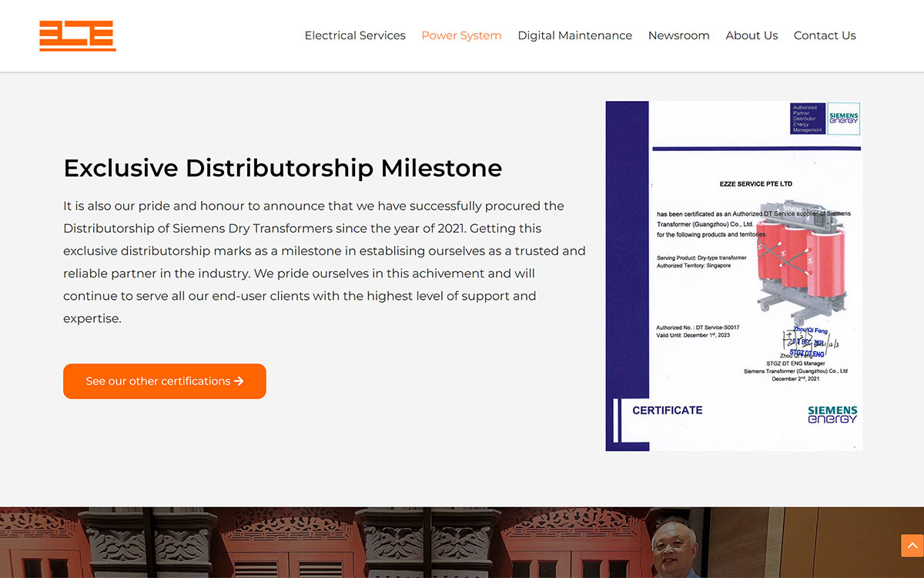Navigate to About Us
Screen dimensions: 924x578
pos(752,35)
